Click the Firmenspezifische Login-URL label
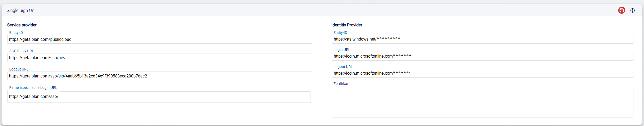The image size is (644, 126). [x=33, y=88]
